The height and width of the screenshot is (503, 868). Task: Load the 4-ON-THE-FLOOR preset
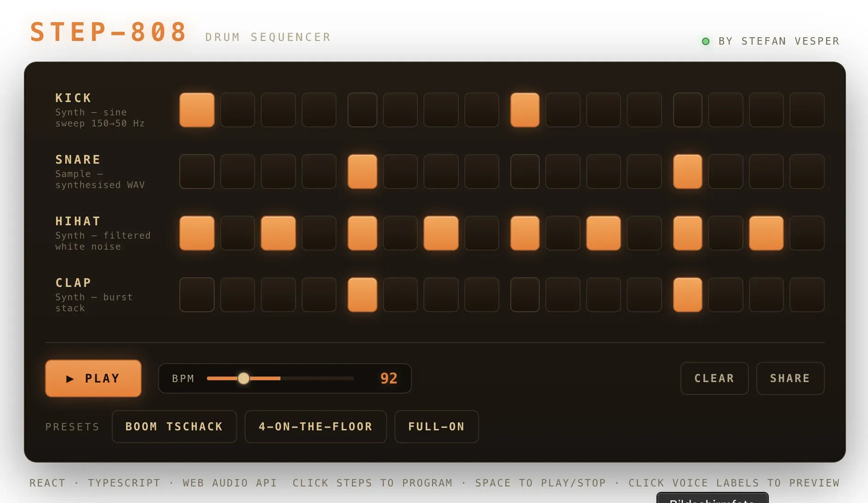(x=316, y=427)
